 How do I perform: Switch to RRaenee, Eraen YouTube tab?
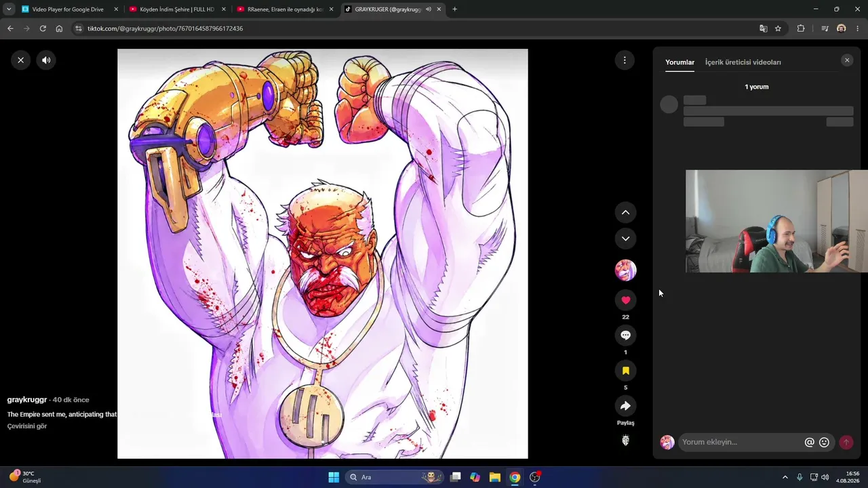(285, 9)
